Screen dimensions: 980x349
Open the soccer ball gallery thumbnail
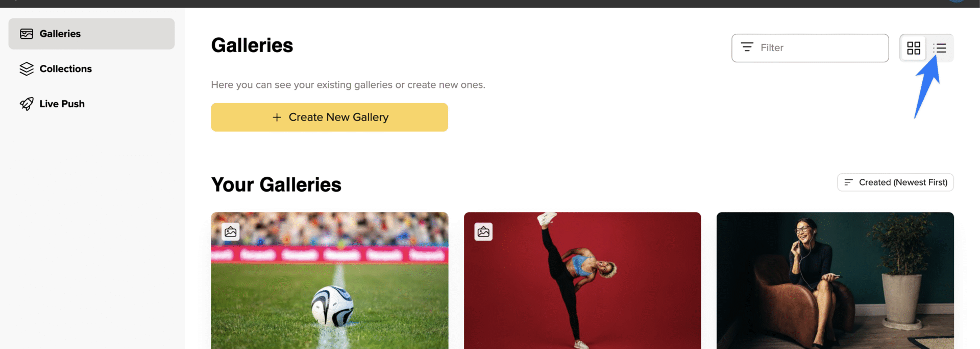click(330, 281)
